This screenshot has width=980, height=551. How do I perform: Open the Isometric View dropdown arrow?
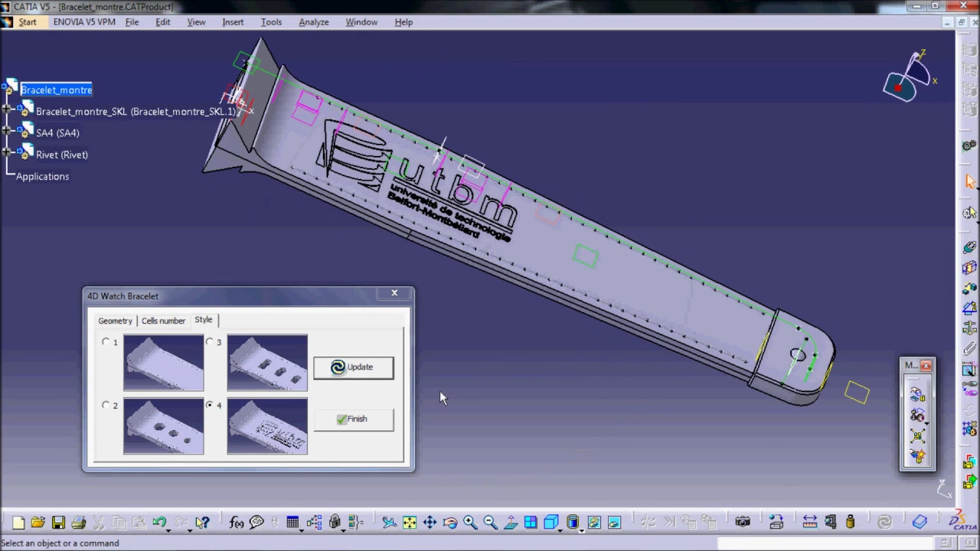pyautogui.click(x=560, y=530)
